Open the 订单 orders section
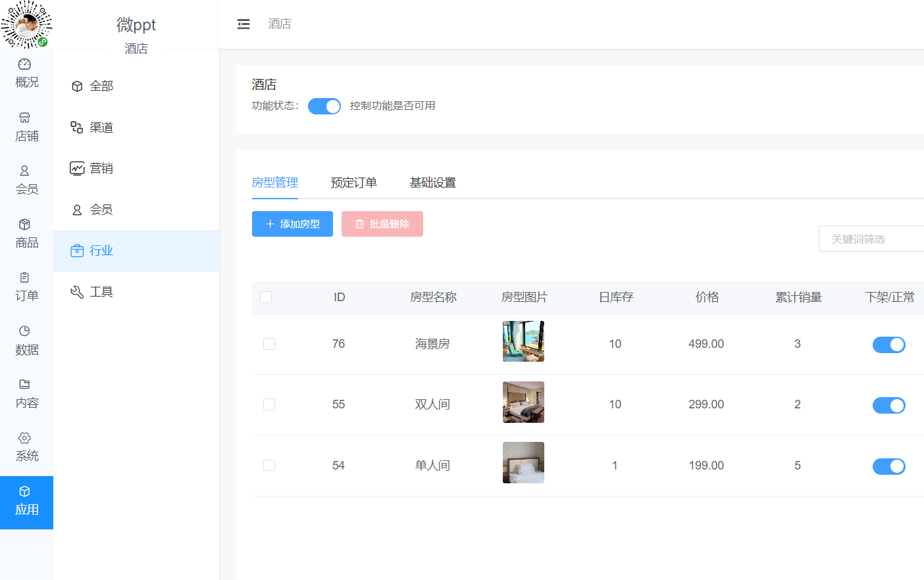The width and height of the screenshot is (924, 580). (x=26, y=287)
